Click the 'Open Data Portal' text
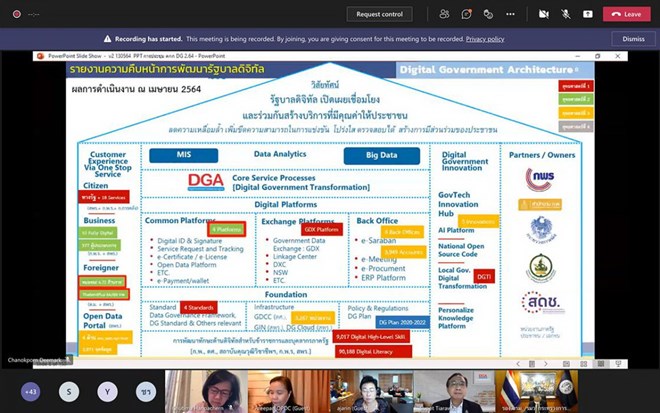 point(103,320)
